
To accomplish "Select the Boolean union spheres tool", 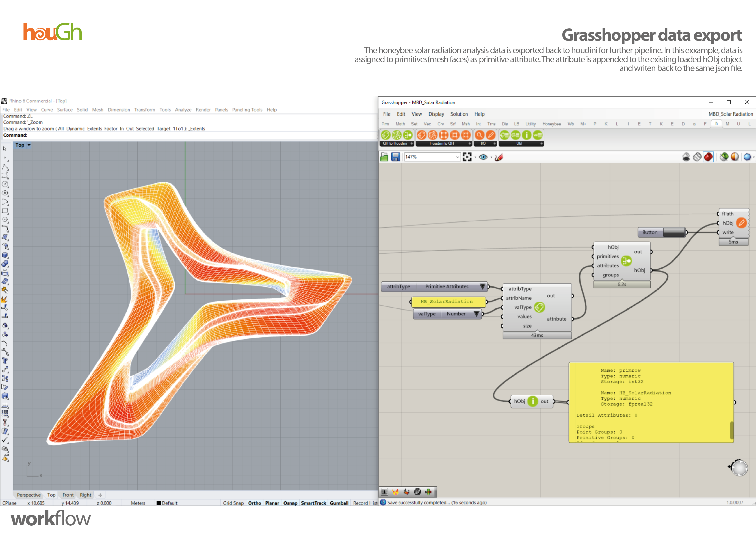I will 5,264.
